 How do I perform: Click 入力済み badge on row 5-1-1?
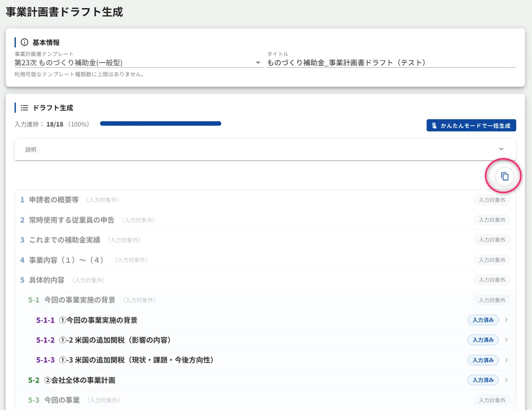coord(483,320)
